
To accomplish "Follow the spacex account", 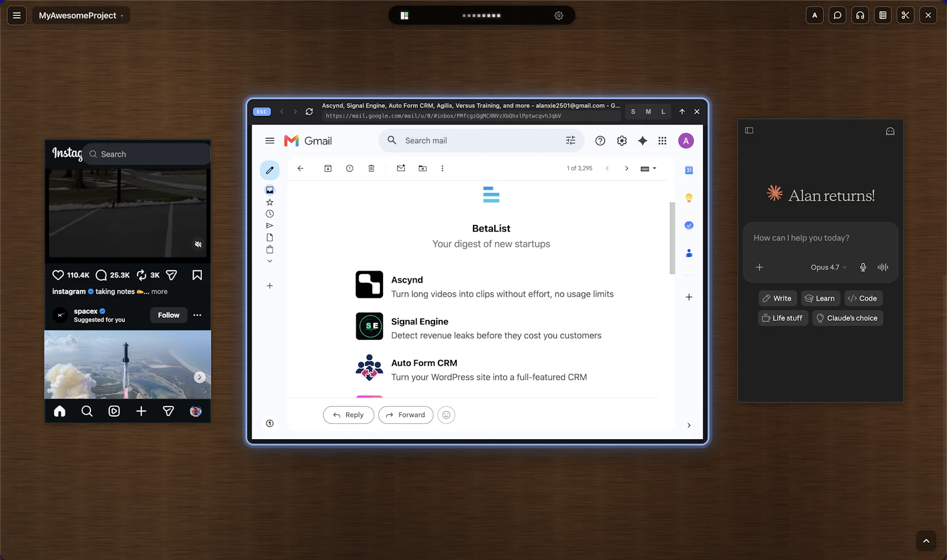I will pyautogui.click(x=169, y=315).
